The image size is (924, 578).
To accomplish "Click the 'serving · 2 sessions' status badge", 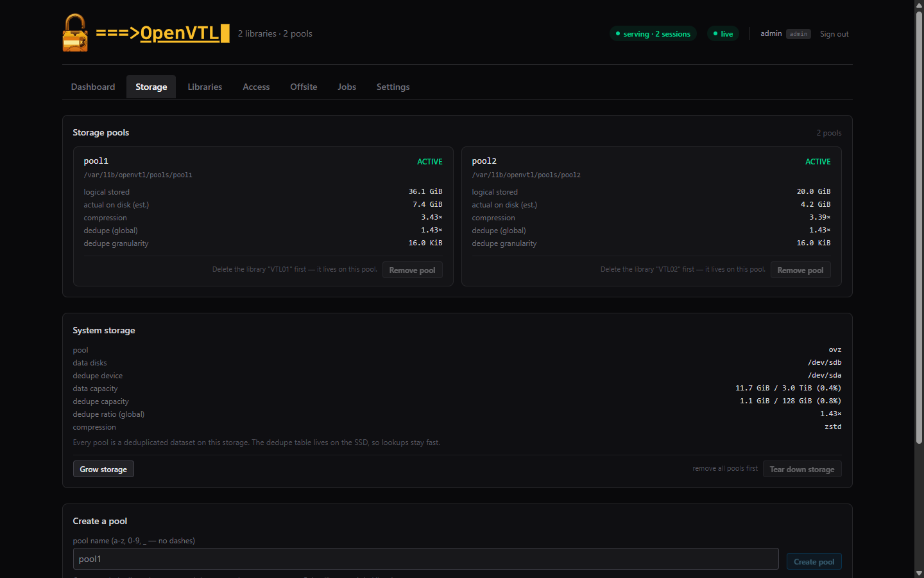I will click(x=653, y=34).
